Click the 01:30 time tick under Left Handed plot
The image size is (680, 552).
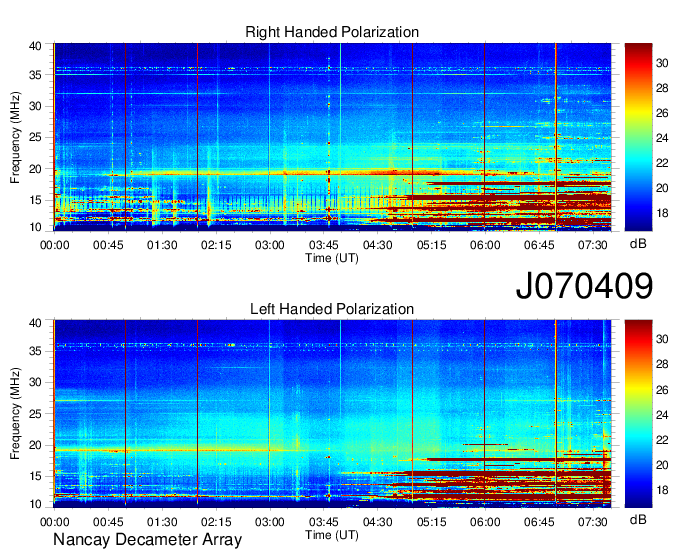click(162, 522)
